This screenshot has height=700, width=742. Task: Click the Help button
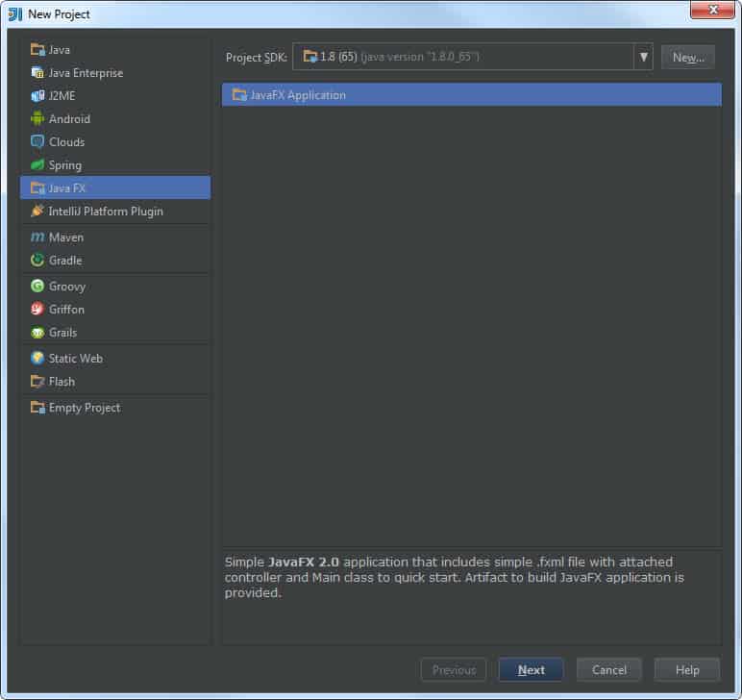(x=687, y=669)
